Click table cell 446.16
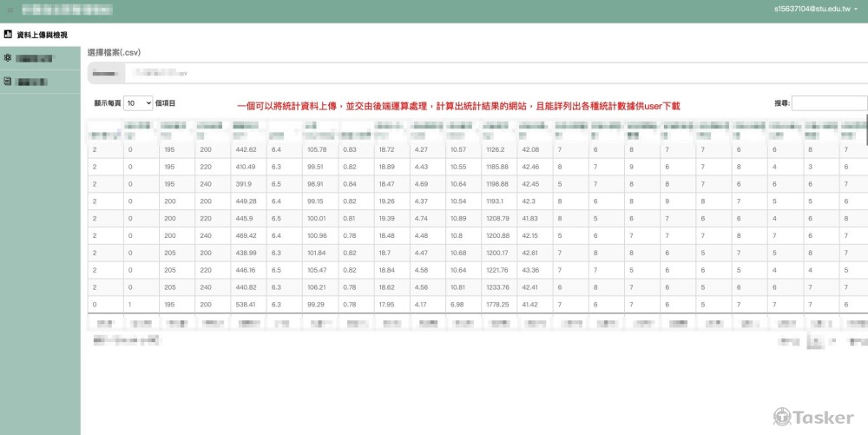 click(248, 270)
